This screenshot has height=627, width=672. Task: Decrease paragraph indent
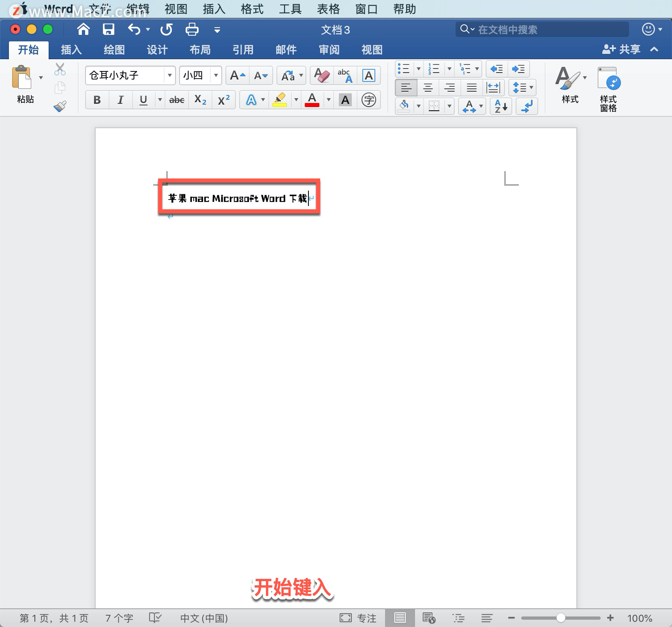[497, 69]
